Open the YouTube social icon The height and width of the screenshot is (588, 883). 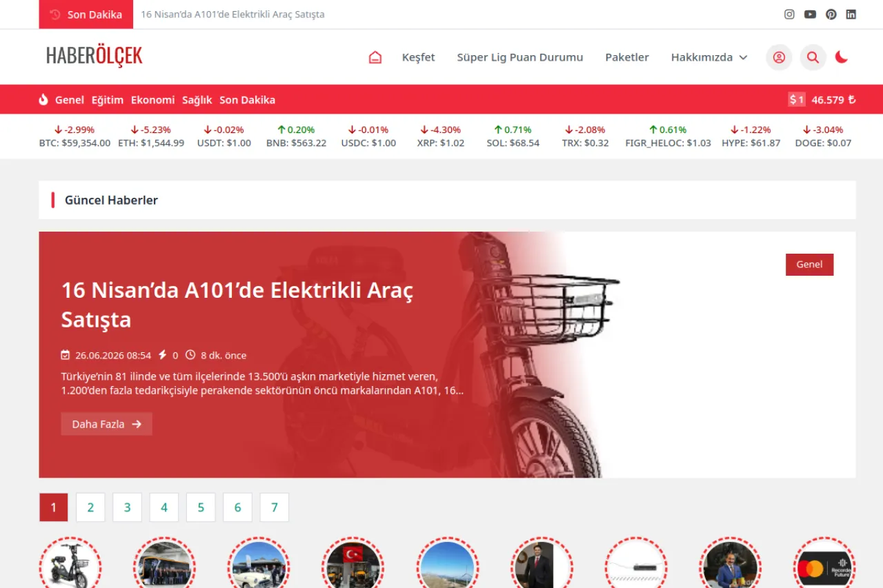pyautogui.click(x=810, y=14)
